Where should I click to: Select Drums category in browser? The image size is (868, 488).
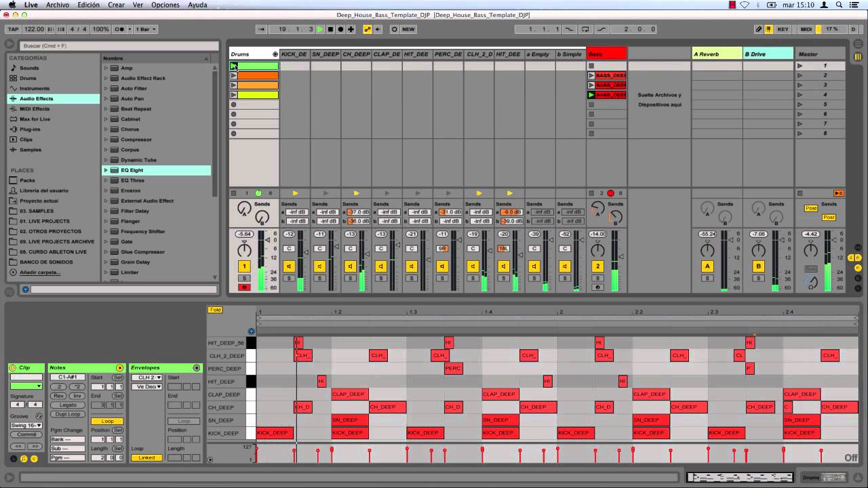tap(28, 78)
